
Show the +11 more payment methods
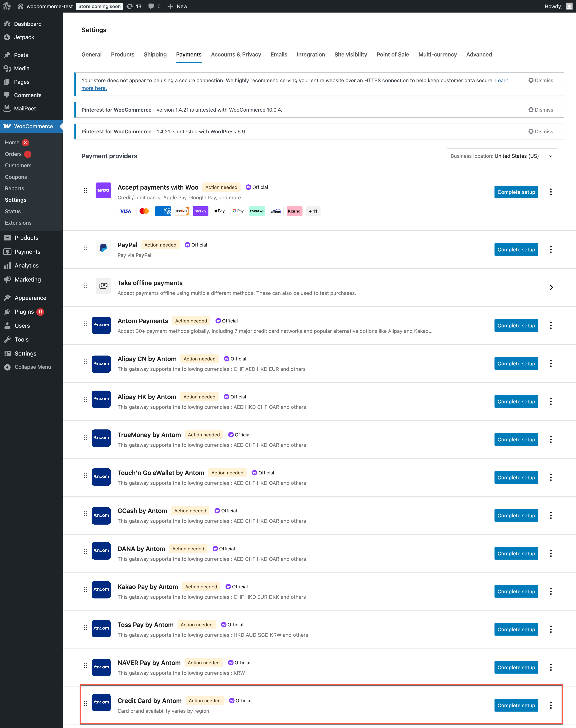click(313, 211)
